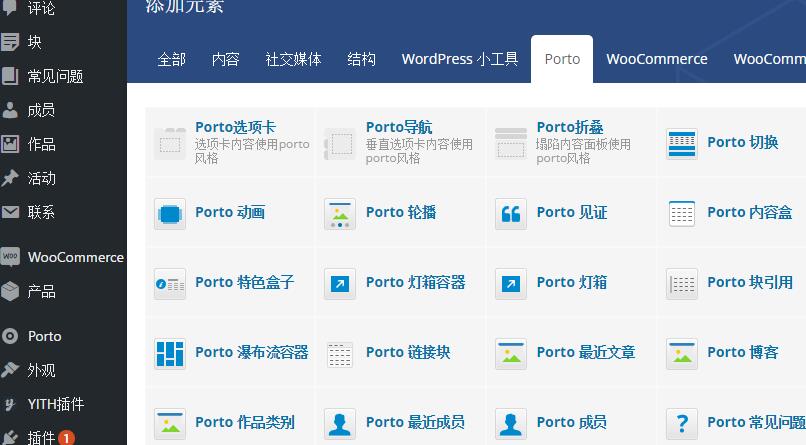Add the Porto 轮播 element

(401, 213)
